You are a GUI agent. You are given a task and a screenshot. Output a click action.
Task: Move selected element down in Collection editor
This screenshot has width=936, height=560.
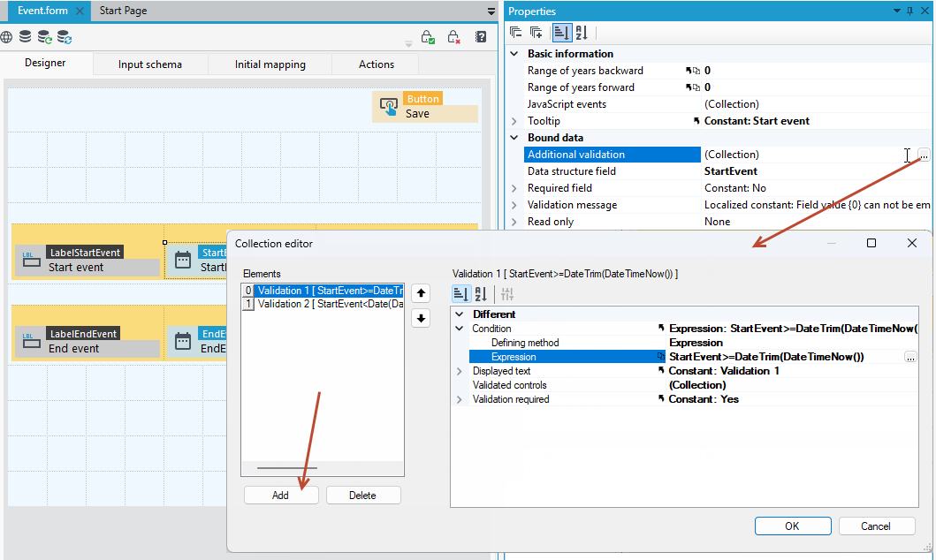pos(421,319)
